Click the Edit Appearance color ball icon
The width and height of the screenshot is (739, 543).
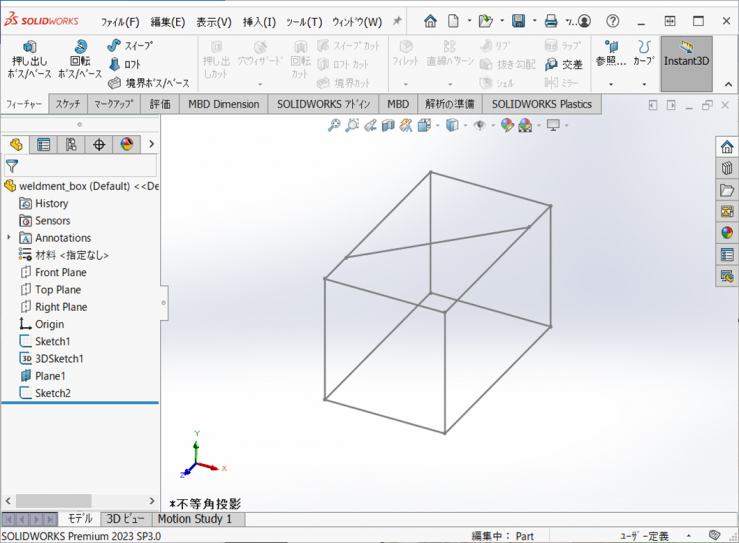tap(507, 125)
